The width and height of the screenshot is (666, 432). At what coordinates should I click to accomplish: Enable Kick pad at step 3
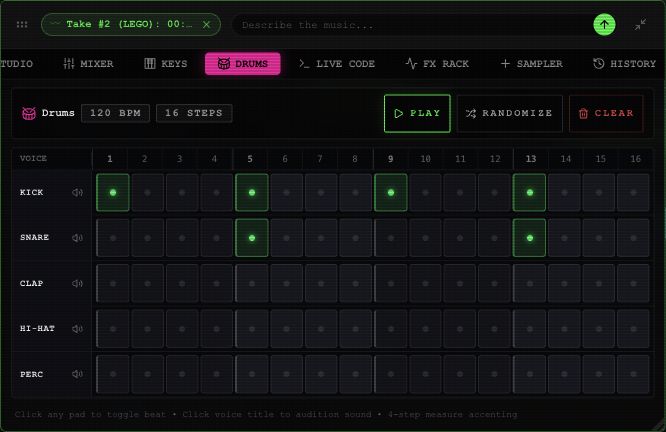(182, 192)
